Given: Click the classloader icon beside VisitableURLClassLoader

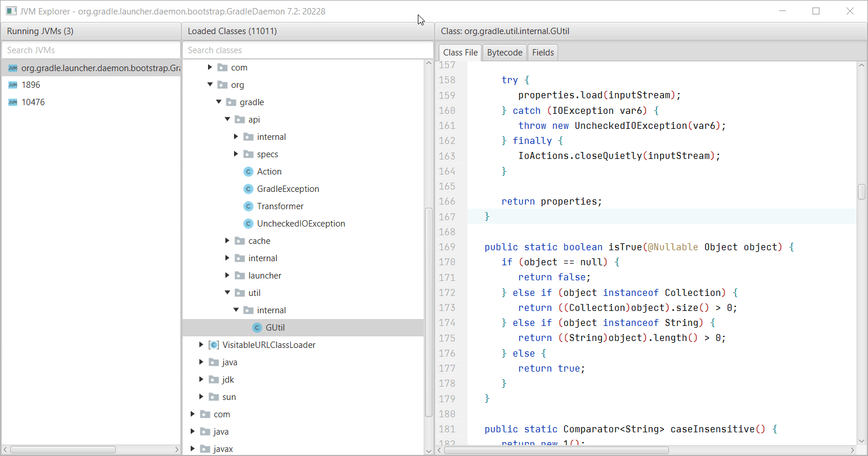Looking at the screenshot, I should (213, 345).
